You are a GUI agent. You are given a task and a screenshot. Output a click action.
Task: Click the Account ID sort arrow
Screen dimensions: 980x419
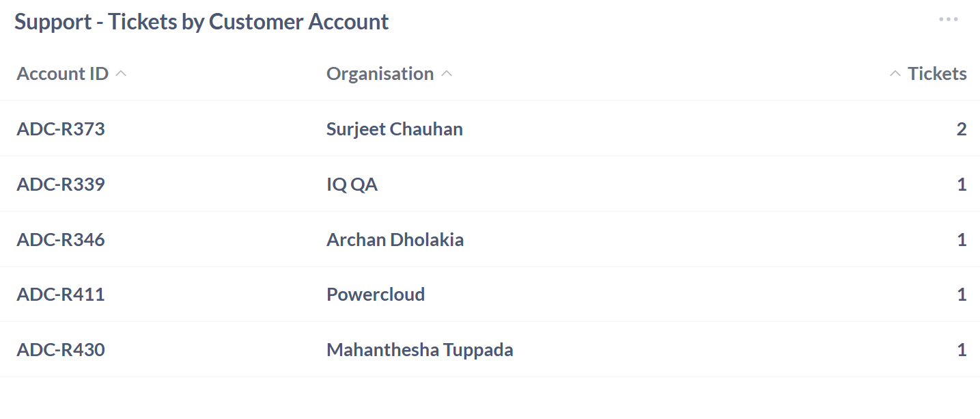[x=121, y=74]
